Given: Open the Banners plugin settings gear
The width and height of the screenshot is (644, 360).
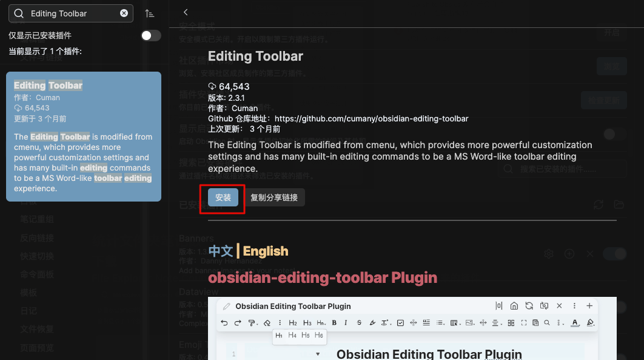Looking at the screenshot, I should 549,254.
